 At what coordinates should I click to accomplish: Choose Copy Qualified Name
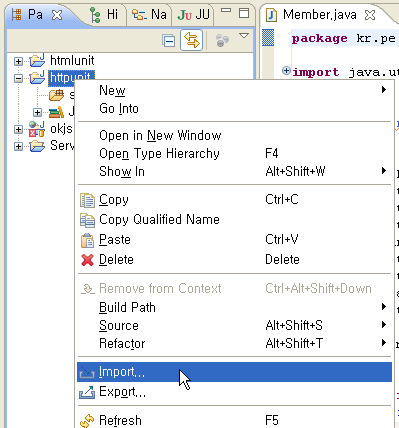pos(234,220)
